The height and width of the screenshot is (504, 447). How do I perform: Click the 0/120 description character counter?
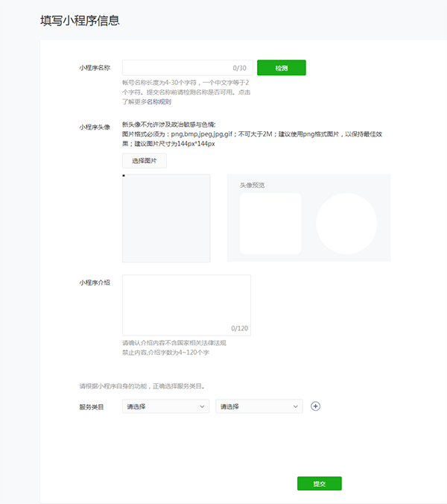click(x=239, y=328)
